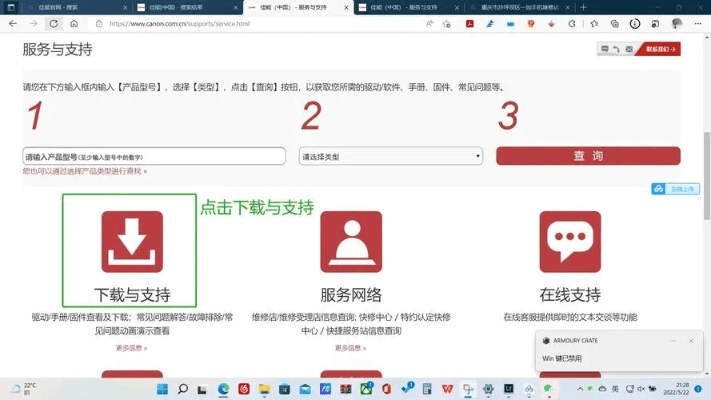Show hidden system tray icons
Screen dimensions: 711x400
pyautogui.click(x=580, y=389)
